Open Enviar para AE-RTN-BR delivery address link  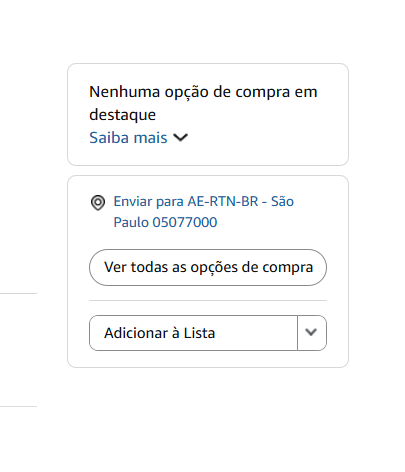(203, 212)
